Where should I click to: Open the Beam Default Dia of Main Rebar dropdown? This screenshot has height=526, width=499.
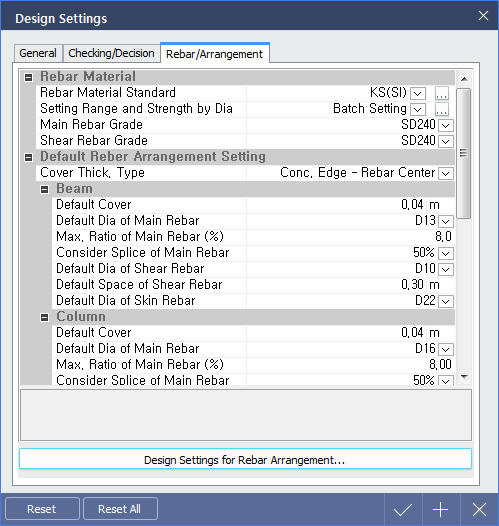pyautogui.click(x=446, y=221)
